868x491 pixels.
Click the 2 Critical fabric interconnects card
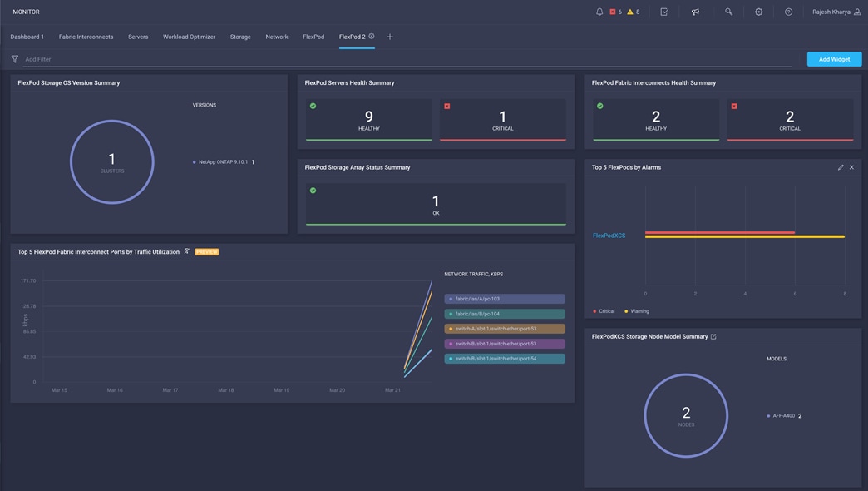click(790, 120)
